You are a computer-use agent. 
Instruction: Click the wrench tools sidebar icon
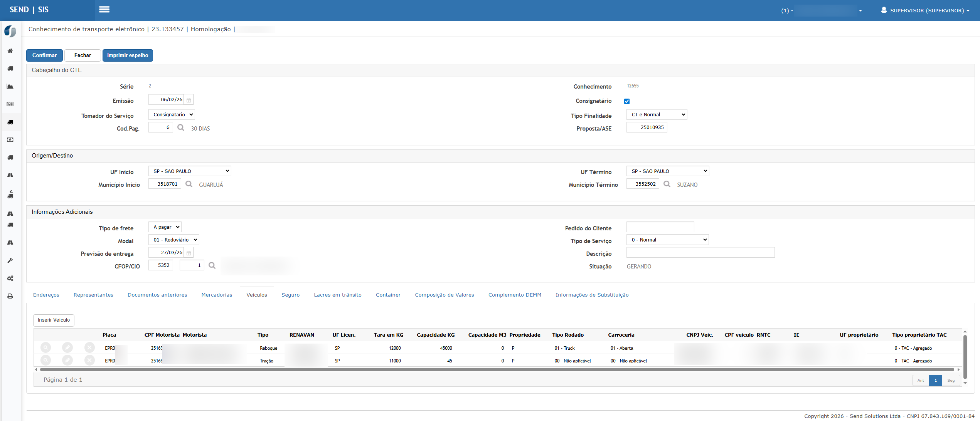[x=10, y=260]
